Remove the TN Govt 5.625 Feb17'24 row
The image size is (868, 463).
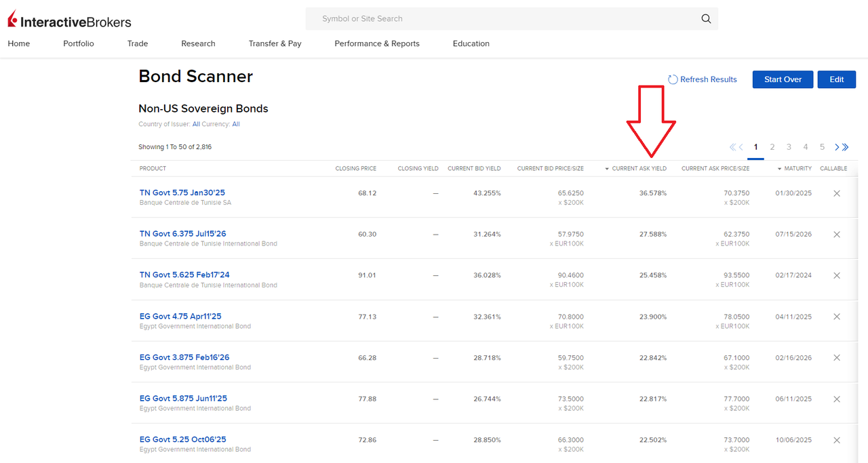837,275
